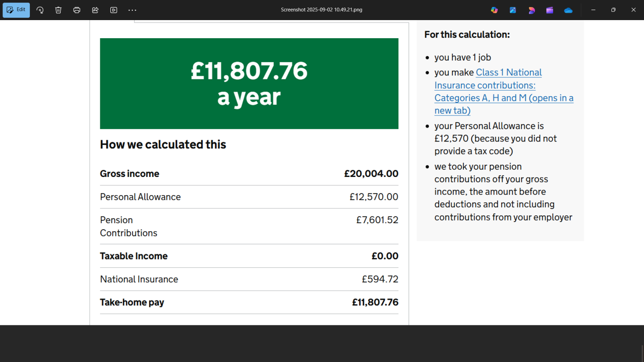The width and height of the screenshot is (644, 362).
Task: Click the Share icon in the toolbar
Action: [x=95, y=10]
